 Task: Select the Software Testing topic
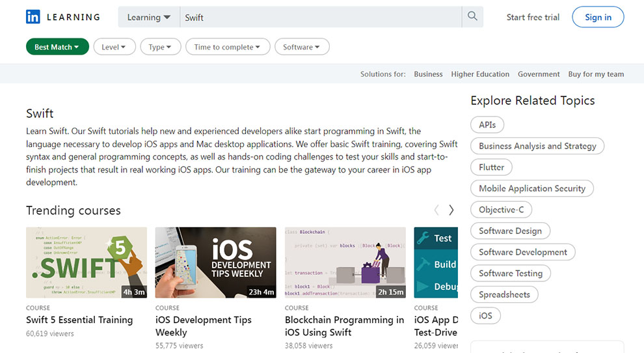click(x=511, y=273)
